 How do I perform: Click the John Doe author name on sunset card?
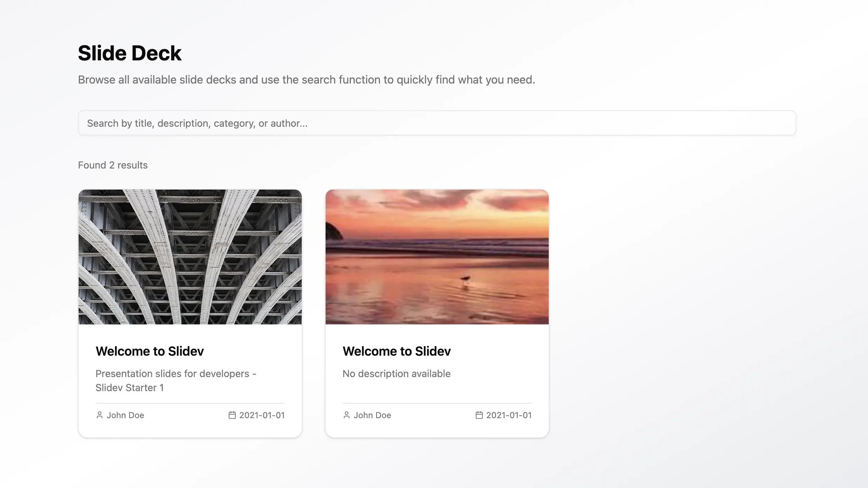tap(372, 415)
